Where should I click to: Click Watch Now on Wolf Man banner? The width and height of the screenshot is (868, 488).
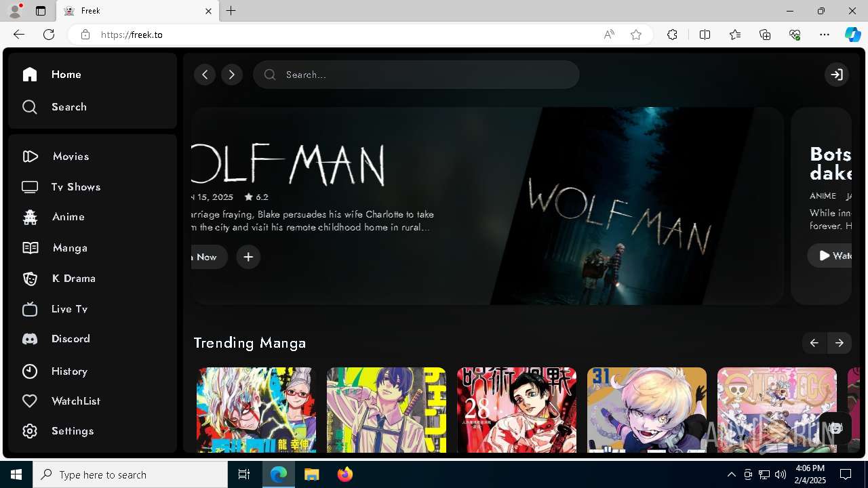tap(209, 257)
